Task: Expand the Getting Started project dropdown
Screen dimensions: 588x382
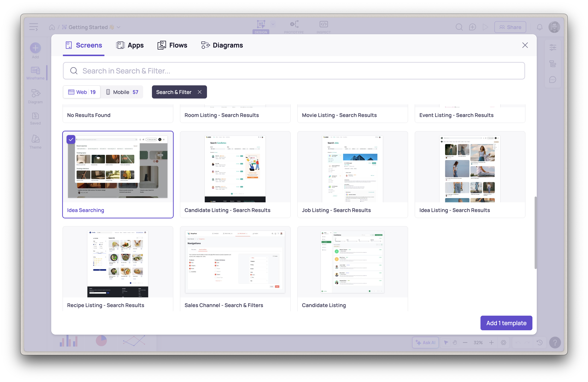Action: (x=119, y=27)
